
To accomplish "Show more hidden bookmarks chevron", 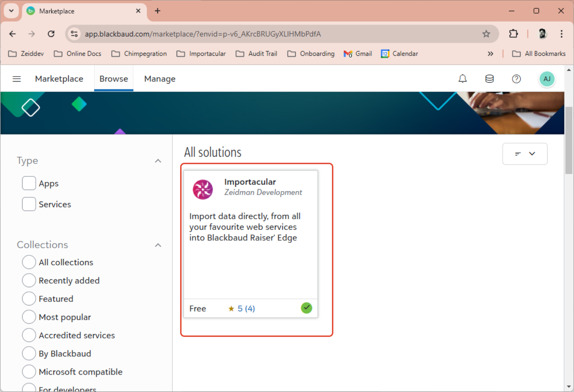I will point(491,54).
